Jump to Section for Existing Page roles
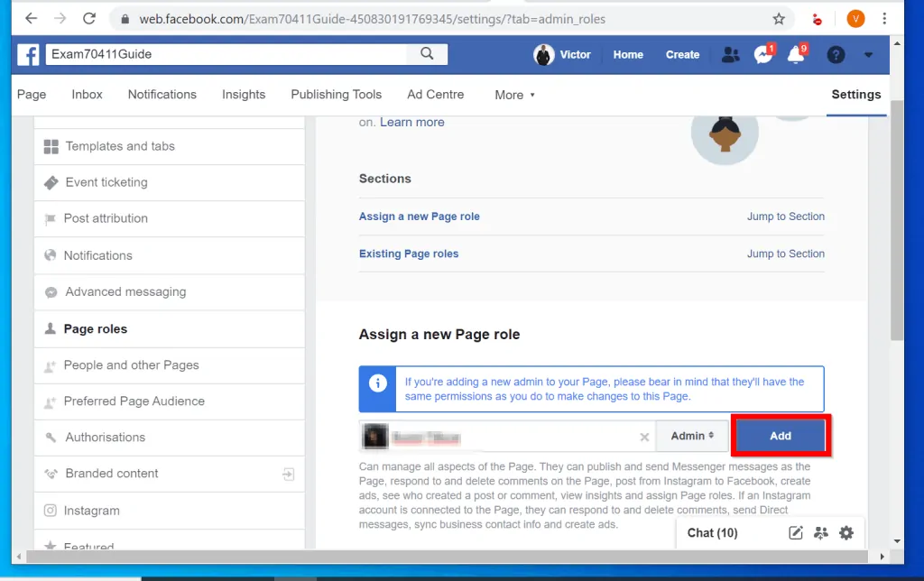924x581 pixels. (785, 254)
